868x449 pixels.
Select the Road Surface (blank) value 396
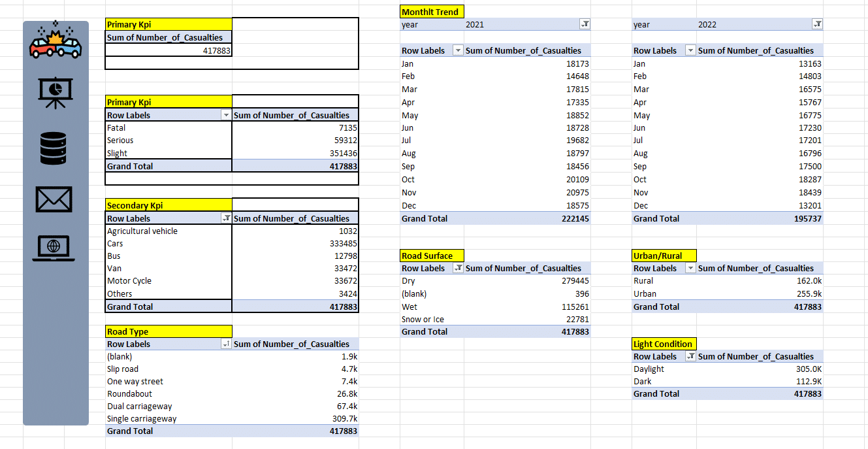pyautogui.click(x=527, y=293)
